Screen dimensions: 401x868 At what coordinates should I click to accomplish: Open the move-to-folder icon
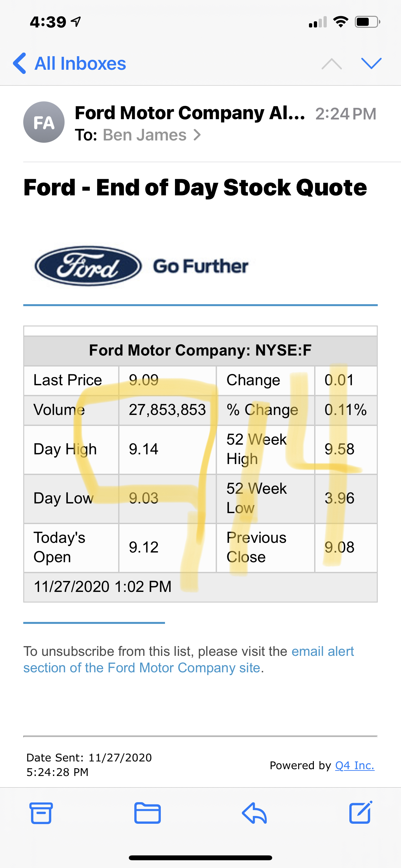pyautogui.click(x=147, y=813)
